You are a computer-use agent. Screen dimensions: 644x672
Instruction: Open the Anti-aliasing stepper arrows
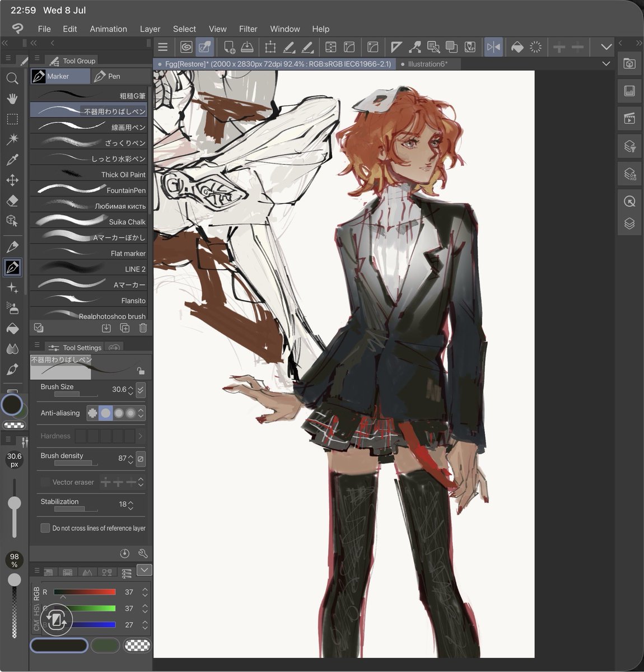click(141, 413)
